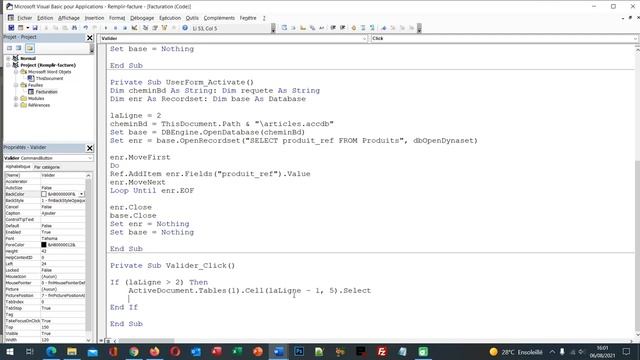Open the Fenêtre menu
Image resolution: width=640 pixels, height=360 pixels.
pos(248,18)
